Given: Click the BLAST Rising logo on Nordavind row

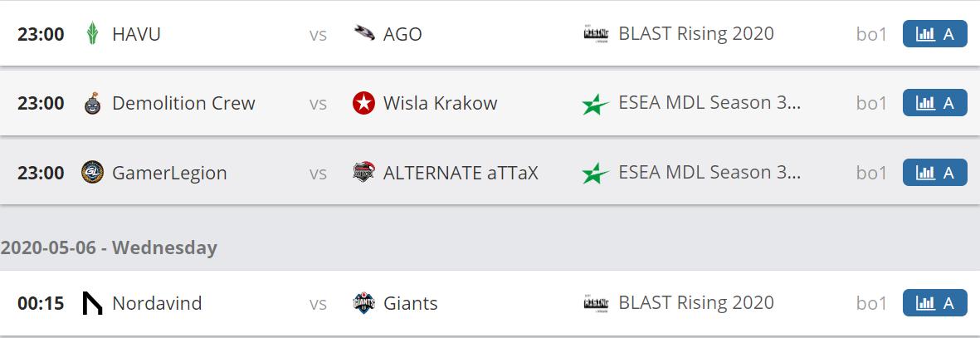Looking at the screenshot, I should (596, 304).
